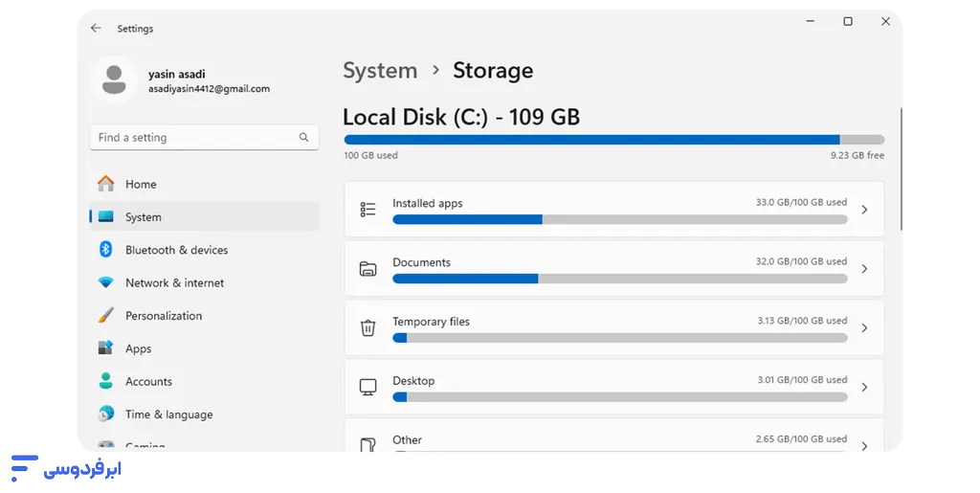Open the Home settings page
The width and height of the screenshot is (980, 493).
click(141, 184)
